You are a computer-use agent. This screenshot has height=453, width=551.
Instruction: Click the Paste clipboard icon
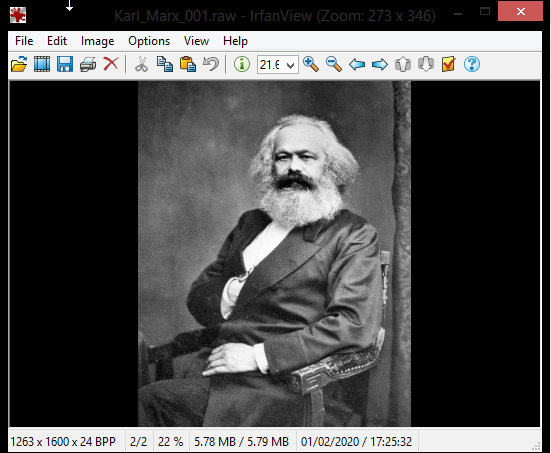click(188, 64)
